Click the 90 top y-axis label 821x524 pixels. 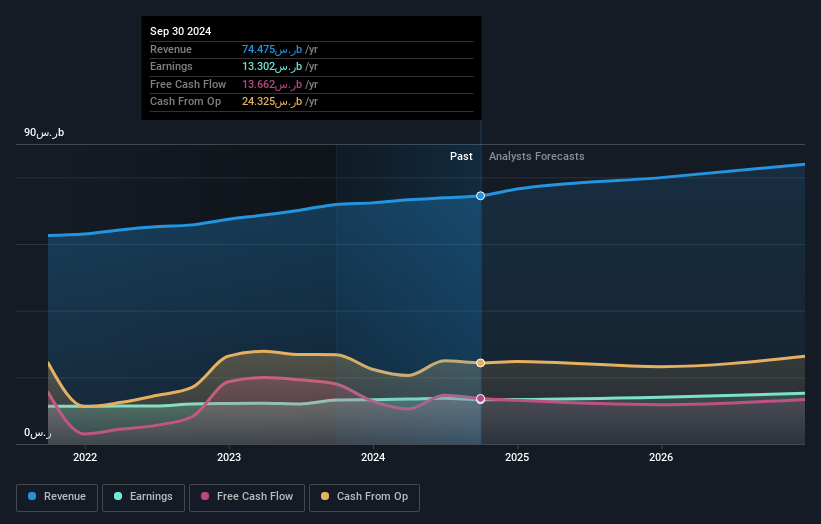44,132
